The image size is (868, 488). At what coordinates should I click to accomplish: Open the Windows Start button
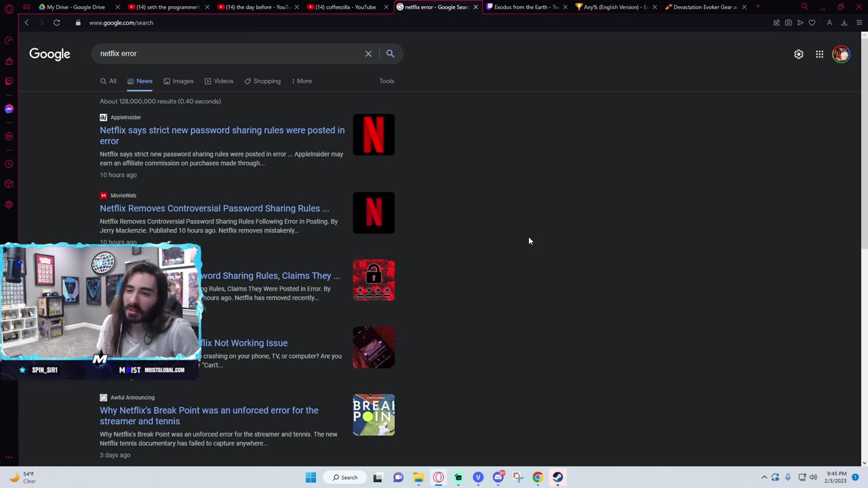click(311, 477)
